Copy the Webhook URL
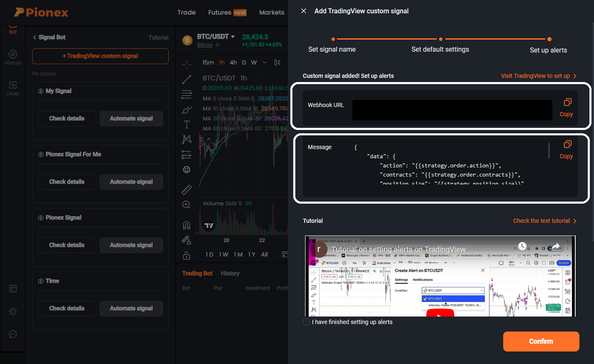 (566, 108)
